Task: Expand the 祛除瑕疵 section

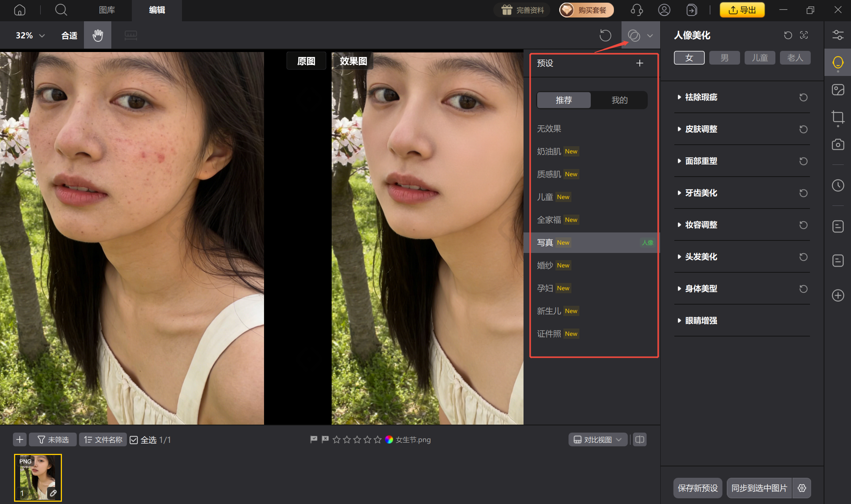Action: coord(701,97)
